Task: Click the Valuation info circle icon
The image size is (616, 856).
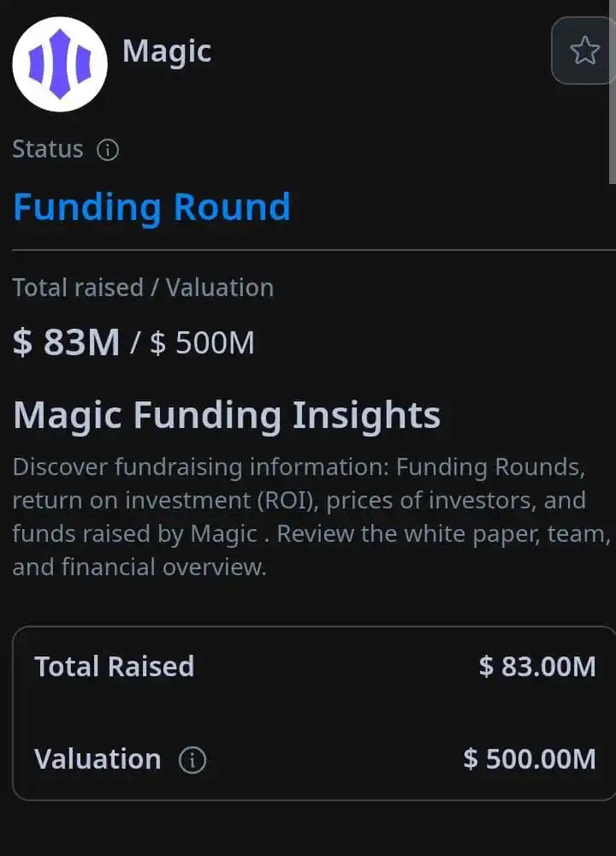Action: click(x=192, y=760)
